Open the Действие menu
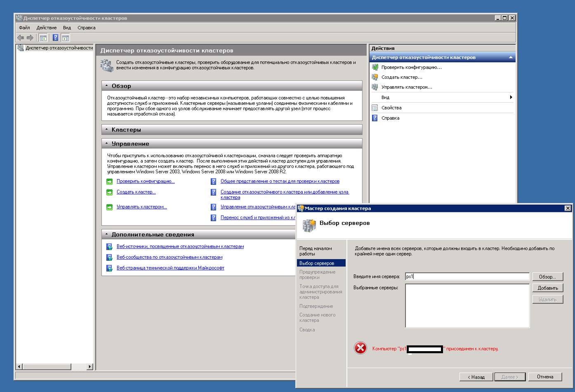 46,28
